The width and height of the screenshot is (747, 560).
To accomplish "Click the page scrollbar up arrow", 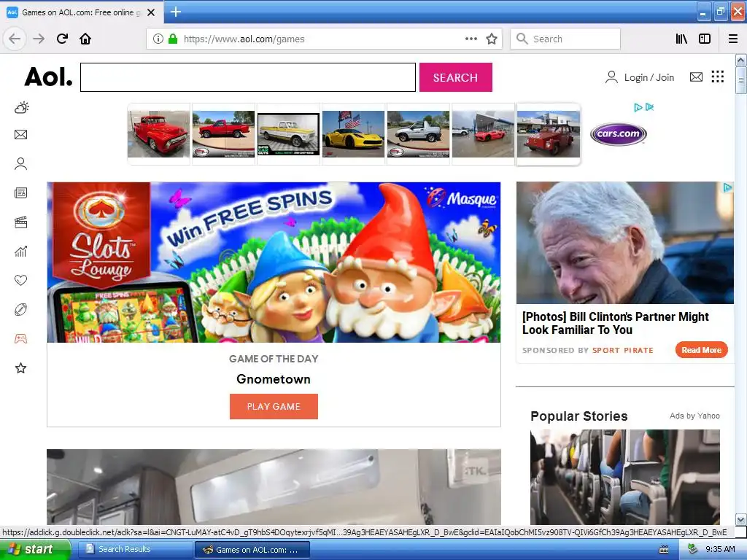I will point(740,60).
